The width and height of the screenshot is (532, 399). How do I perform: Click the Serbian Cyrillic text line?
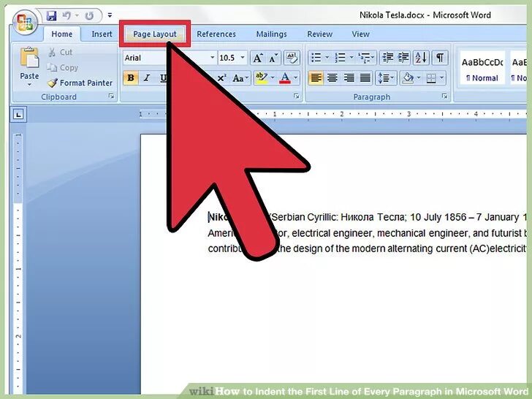[368, 217]
